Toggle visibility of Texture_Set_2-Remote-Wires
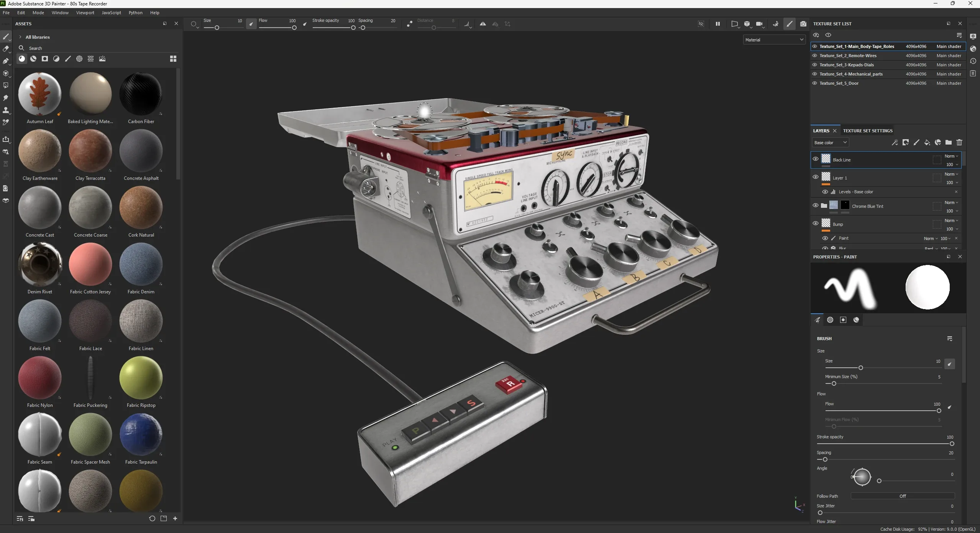The height and width of the screenshot is (533, 980). (814, 56)
